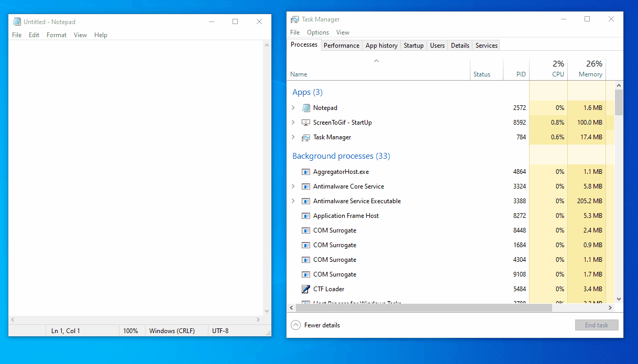The image size is (638, 364).
Task: Sort by the Name column header
Action: (x=379, y=69)
